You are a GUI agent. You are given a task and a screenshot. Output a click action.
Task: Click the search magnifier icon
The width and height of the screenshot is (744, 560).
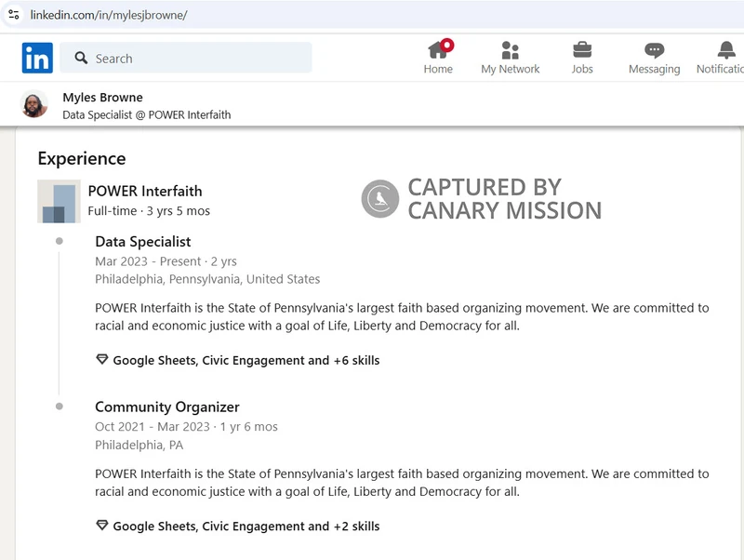[81, 58]
